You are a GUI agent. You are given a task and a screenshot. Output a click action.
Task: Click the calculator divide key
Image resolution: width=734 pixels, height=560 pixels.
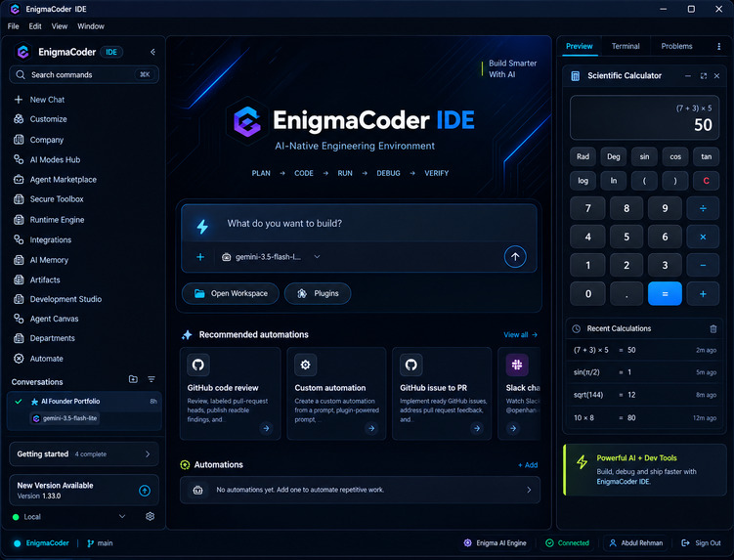(703, 208)
